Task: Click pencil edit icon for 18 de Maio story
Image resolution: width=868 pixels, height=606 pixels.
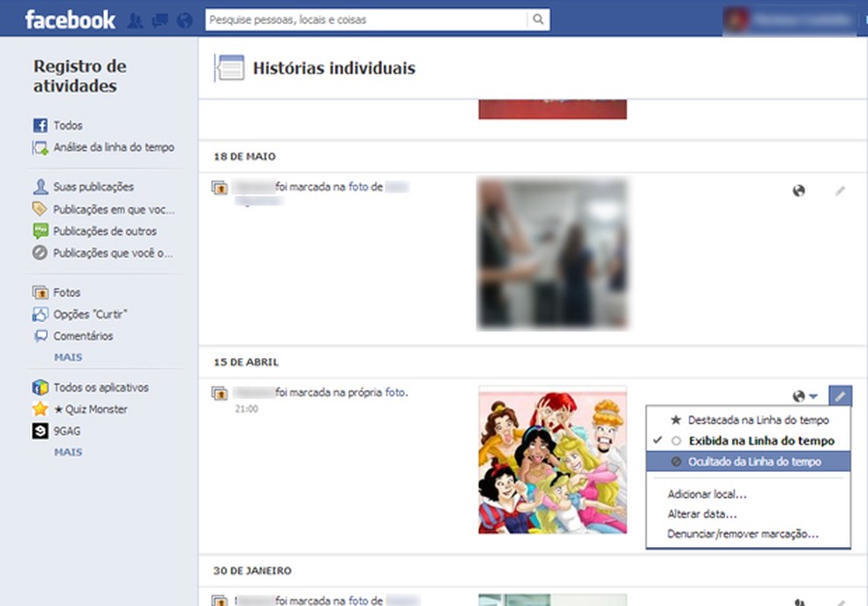Action: (840, 191)
